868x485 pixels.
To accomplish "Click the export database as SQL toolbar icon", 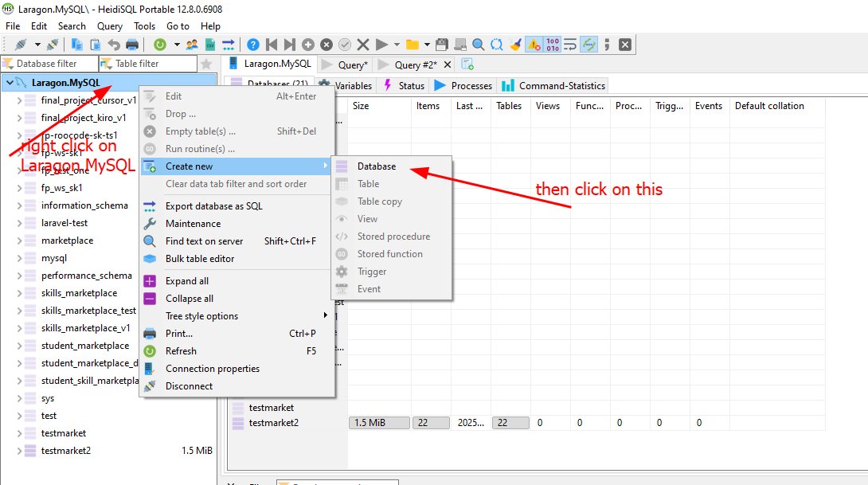I will point(228,45).
